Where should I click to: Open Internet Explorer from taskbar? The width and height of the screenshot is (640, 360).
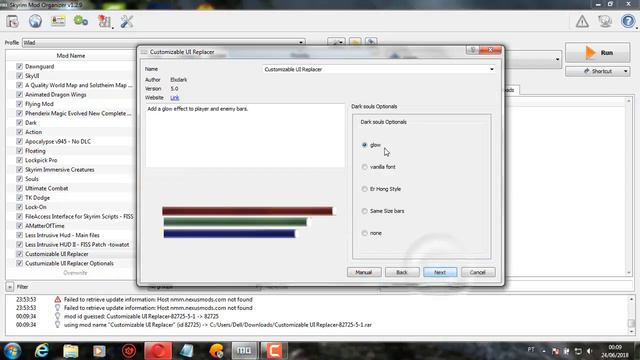42,351
